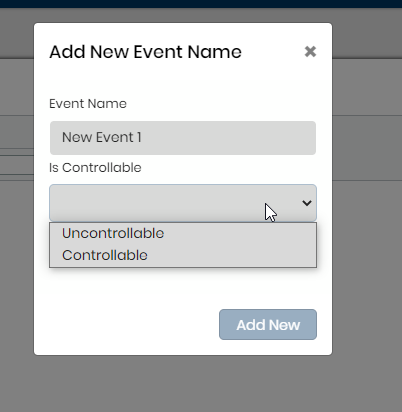
Task: Dismiss dialog via dimmed backdrop right of modal
Action: coord(367,233)
